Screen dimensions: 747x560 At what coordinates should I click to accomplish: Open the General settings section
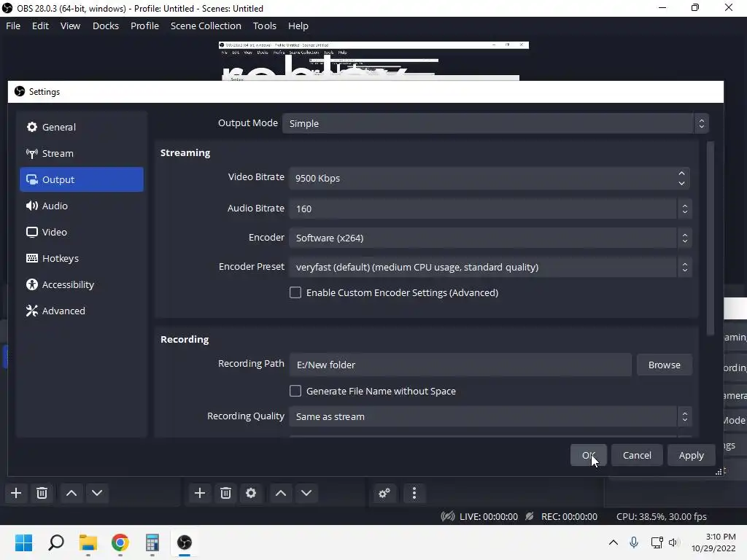click(82, 127)
